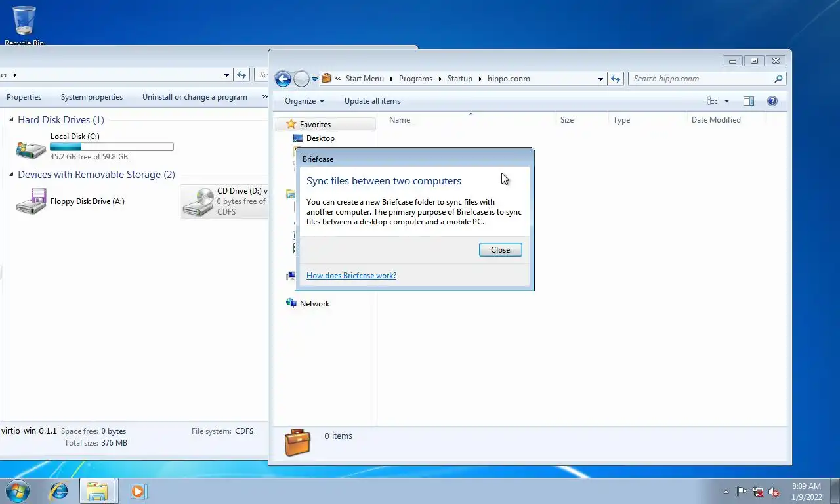Viewport: 840px width, 504px height.
Task: Open Help with the blue question icon
Action: (772, 101)
